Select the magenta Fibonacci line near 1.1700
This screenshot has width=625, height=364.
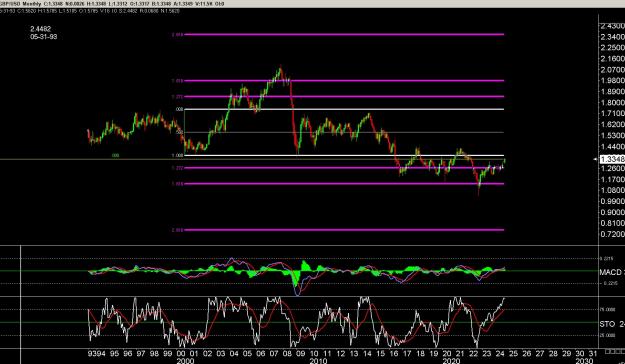point(344,184)
